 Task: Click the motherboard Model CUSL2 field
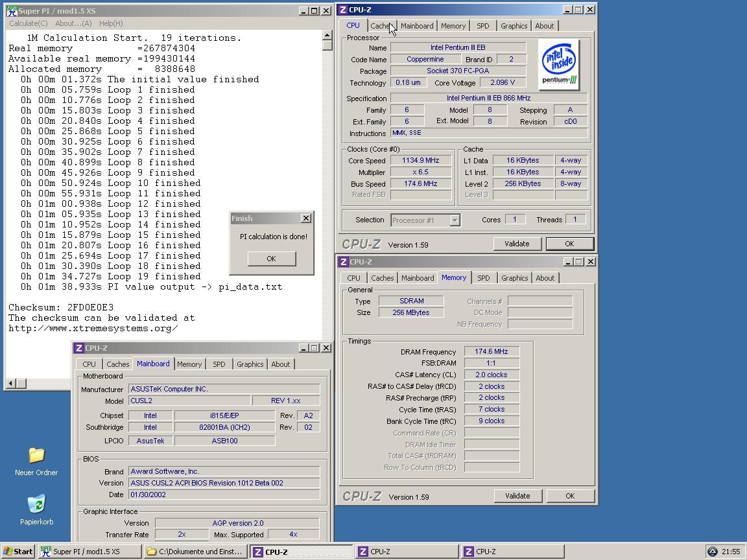point(189,401)
